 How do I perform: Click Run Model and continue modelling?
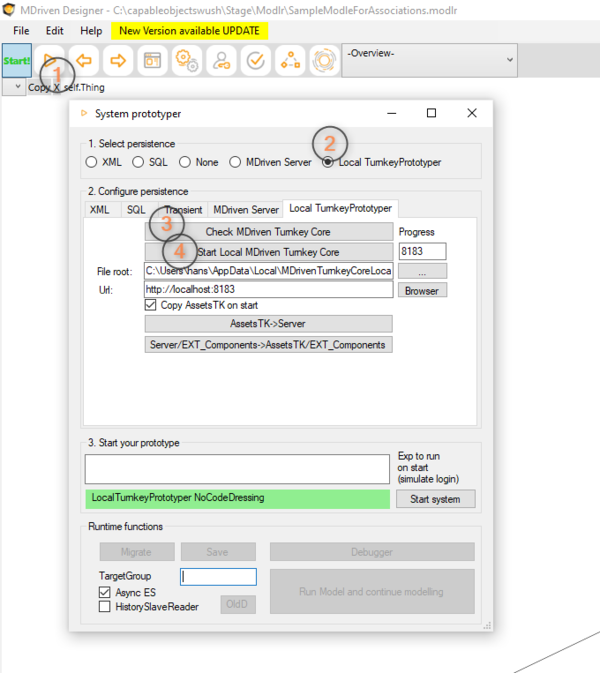tap(372, 591)
